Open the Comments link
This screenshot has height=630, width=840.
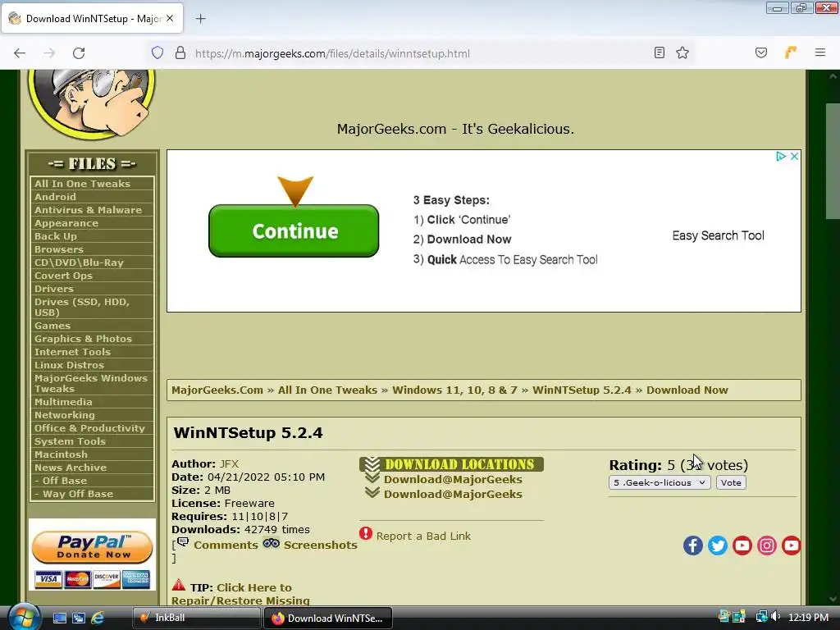pos(226,545)
